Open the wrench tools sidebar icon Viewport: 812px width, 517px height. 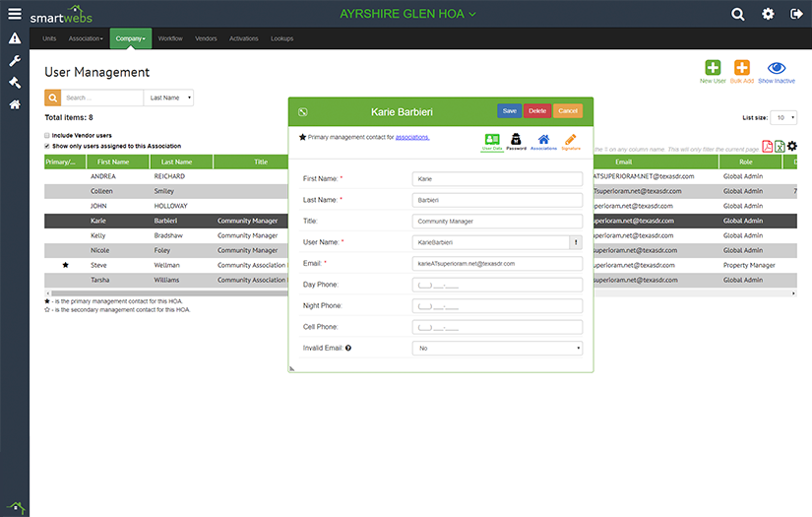(x=15, y=61)
